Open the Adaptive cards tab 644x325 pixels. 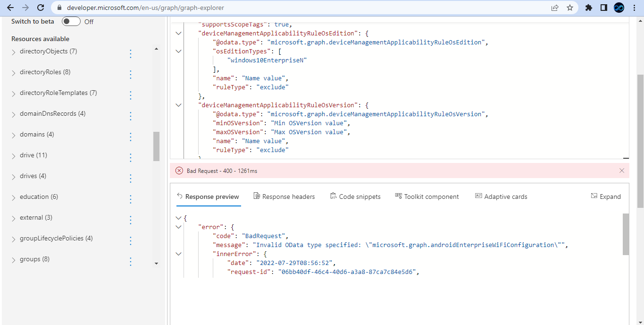[501, 197]
